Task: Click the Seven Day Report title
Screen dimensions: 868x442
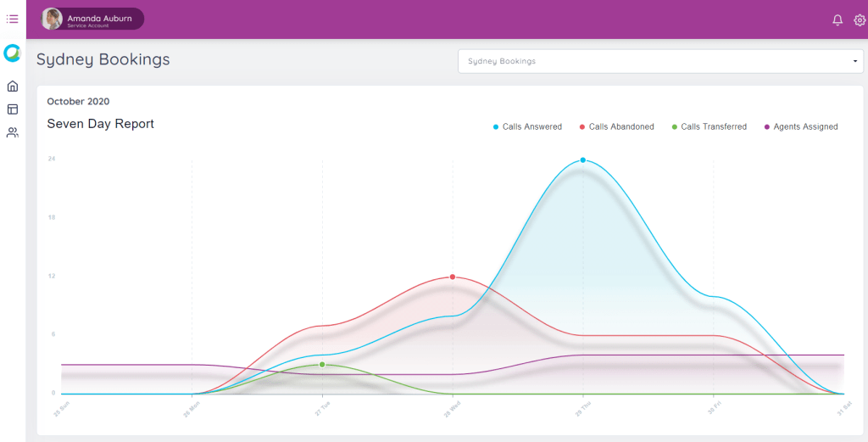Action: 100,124
